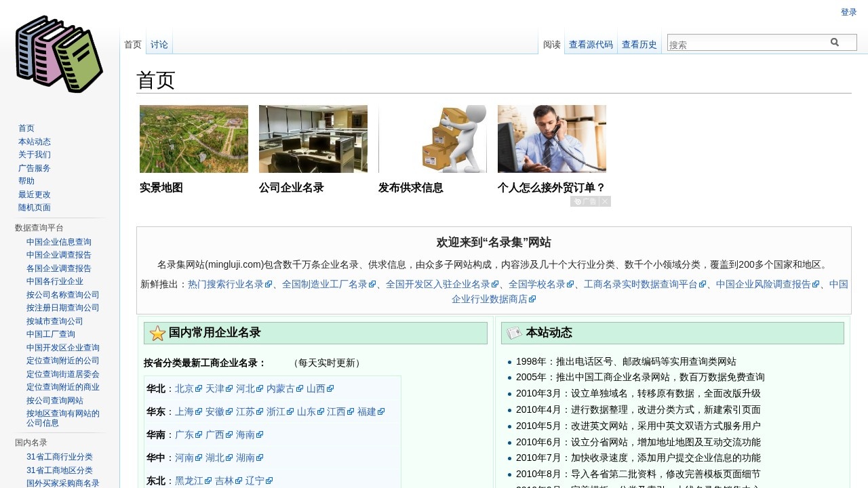The image size is (868, 488).
Task: Open the 实景地图 image thumbnail
Action: 193,138
